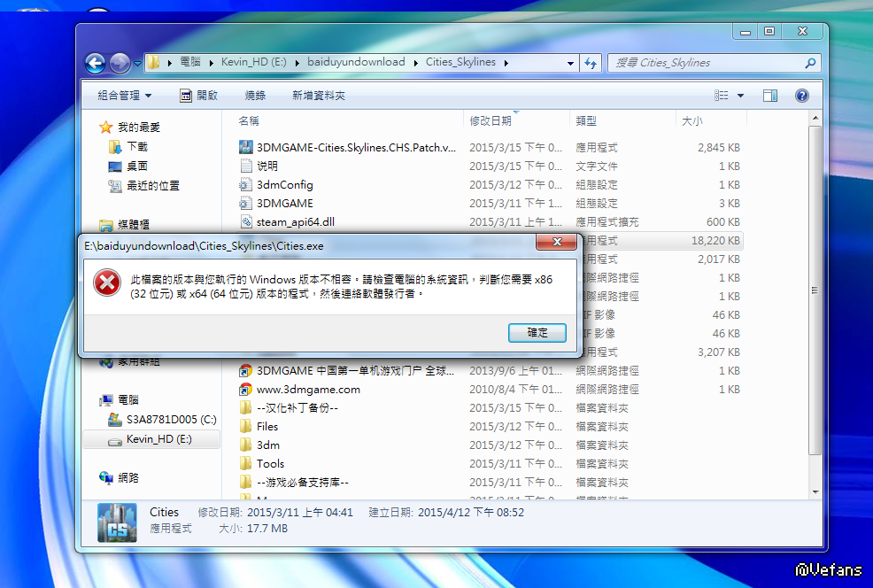Click 新增資料夾 in the toolbar
This screenshot has height=588, width=873.
tap(319, 96)
